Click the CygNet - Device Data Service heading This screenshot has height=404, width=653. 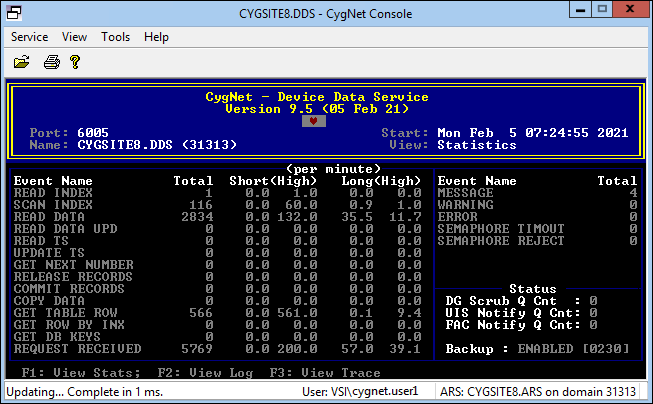[317, 97]
